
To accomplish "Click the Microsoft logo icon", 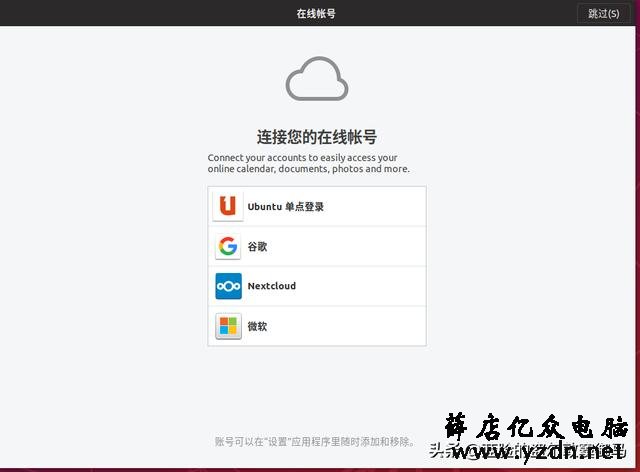I will pos(228,326).
